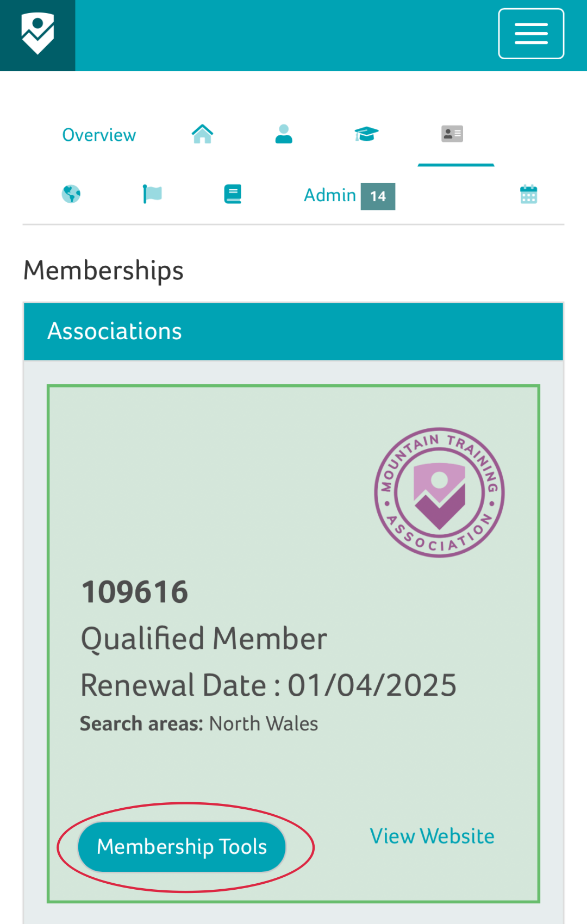This screenshot has height=924, width=587.
Task: Open the graduation cap training tab
Action: click(366, 134)
